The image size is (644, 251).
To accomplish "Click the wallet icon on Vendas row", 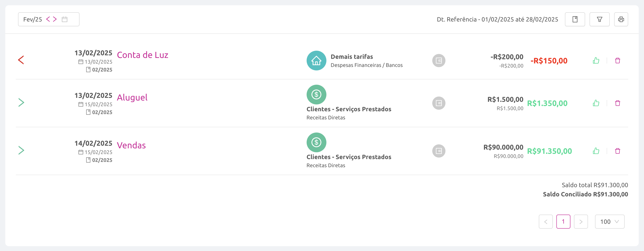I will pyautogui.click(x=438, y=151).
